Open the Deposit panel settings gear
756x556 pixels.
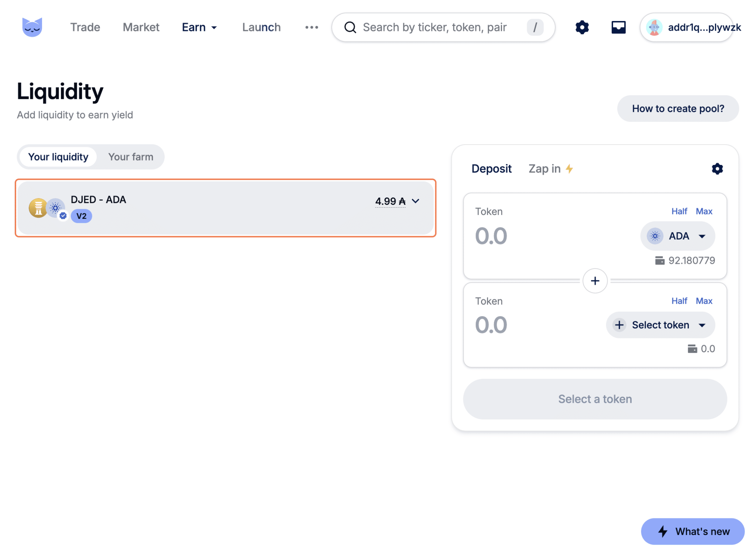tap(718, 169)
